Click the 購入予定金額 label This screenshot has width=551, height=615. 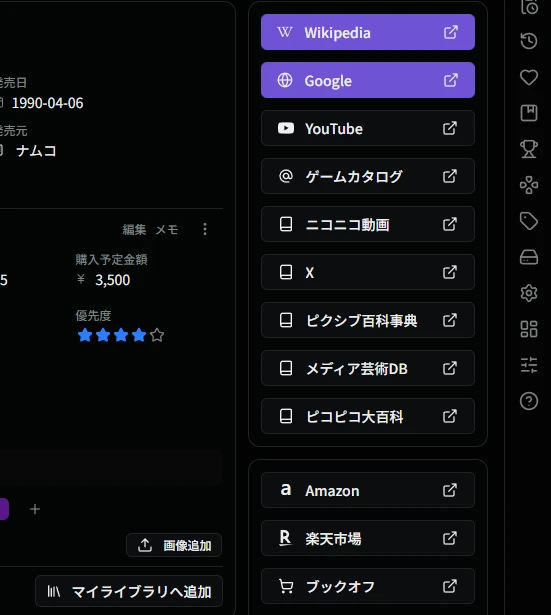point(111,259)
